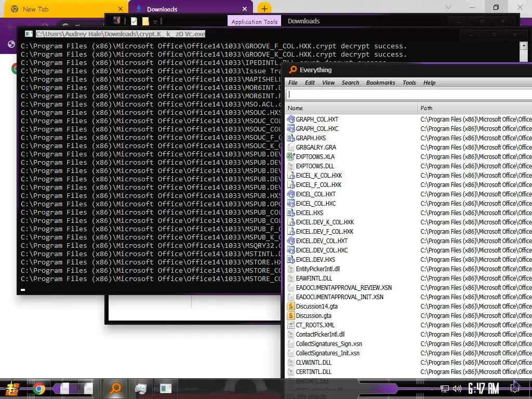Image resolution: width=532 pixels, height=399 pixels.
Task: Select the CERTINTL.DLL row
Action: tap(408, 372)
